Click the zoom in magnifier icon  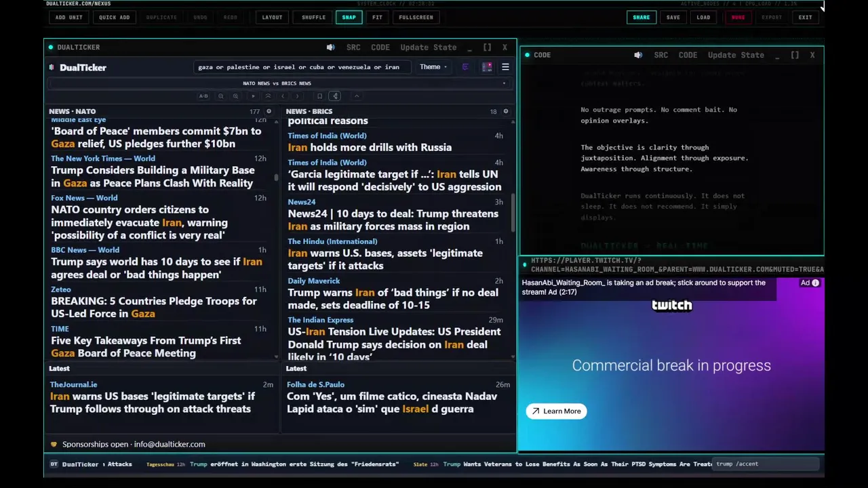tap(235, 96)
